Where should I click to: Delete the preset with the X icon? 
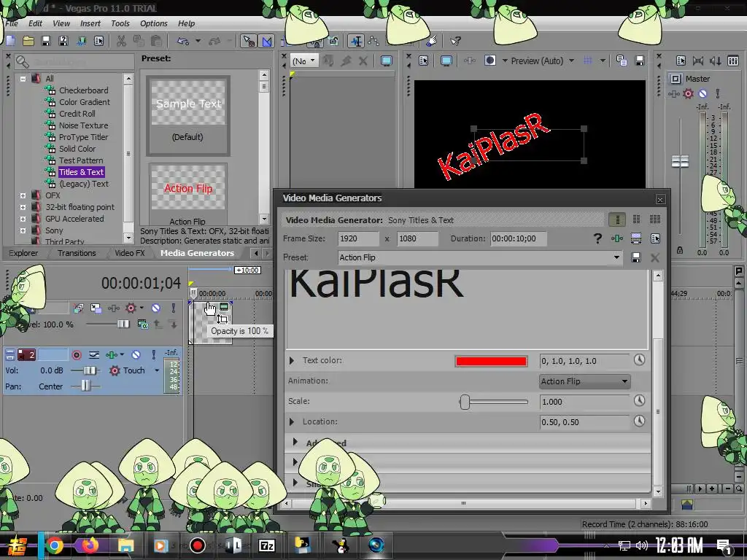(655, 257)
